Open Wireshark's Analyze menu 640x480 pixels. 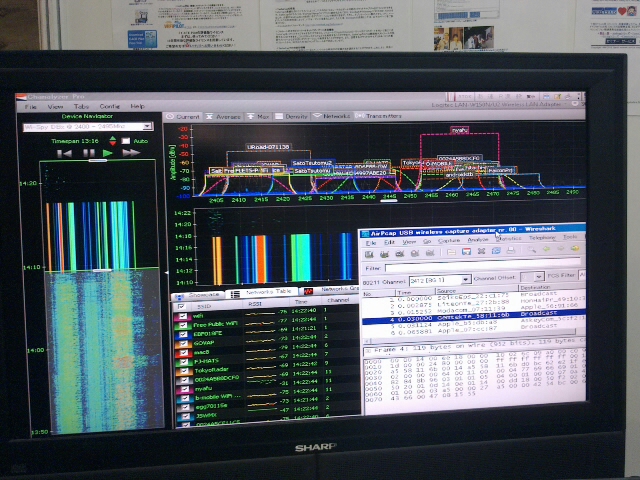point(478,240)
